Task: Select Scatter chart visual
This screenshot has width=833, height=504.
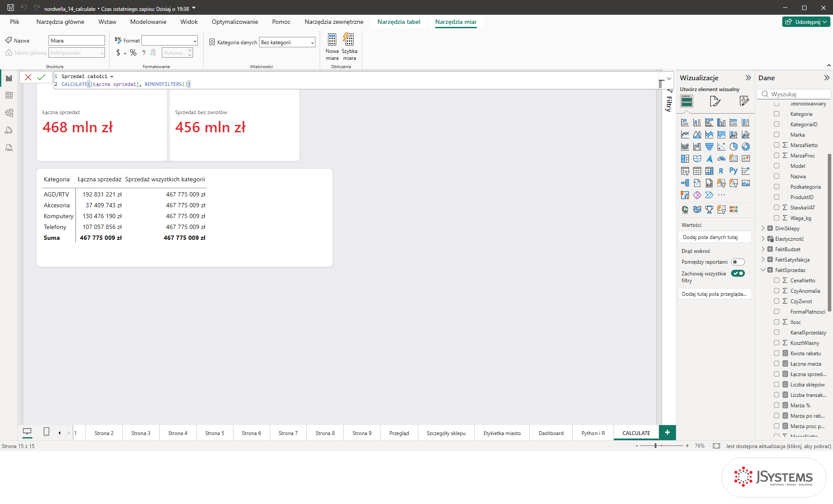Action: click(721, 147)
